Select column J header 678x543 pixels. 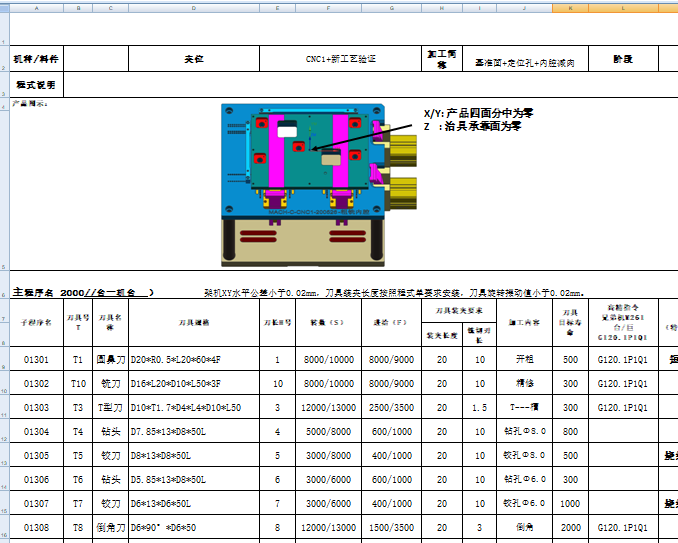524,8
